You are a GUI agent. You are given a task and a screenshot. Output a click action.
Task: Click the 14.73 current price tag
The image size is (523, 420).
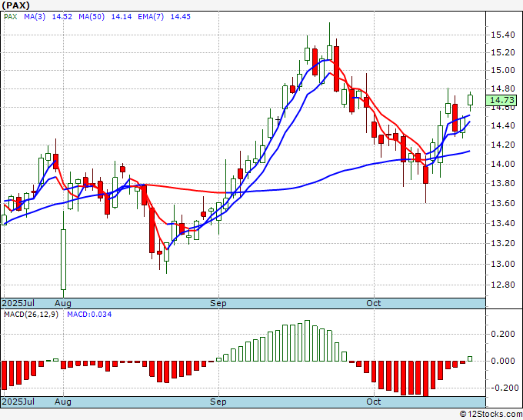click(x=501, y=100)
